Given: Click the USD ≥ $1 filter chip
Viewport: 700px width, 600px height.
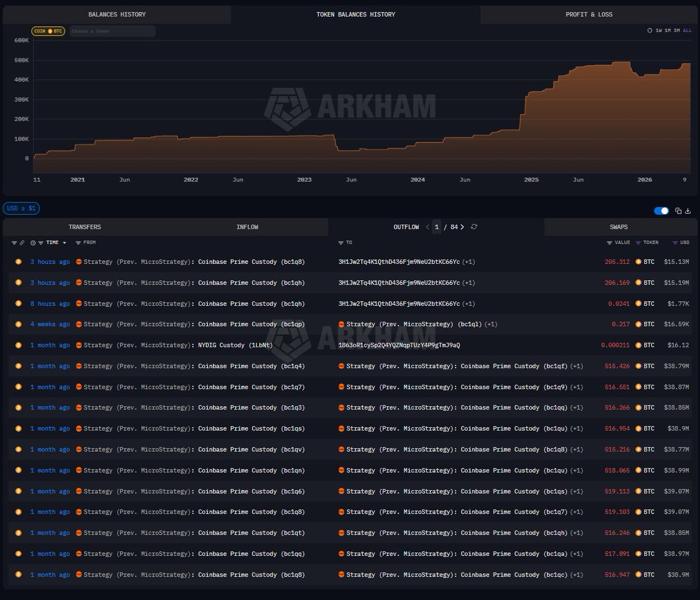Looking at the screenshot, I should 21,208.
